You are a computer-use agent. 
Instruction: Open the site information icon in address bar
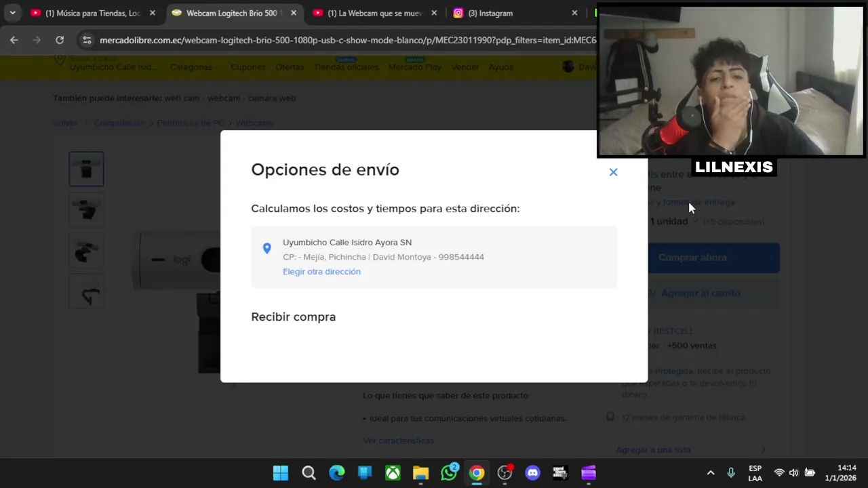(x=86, y=40)
